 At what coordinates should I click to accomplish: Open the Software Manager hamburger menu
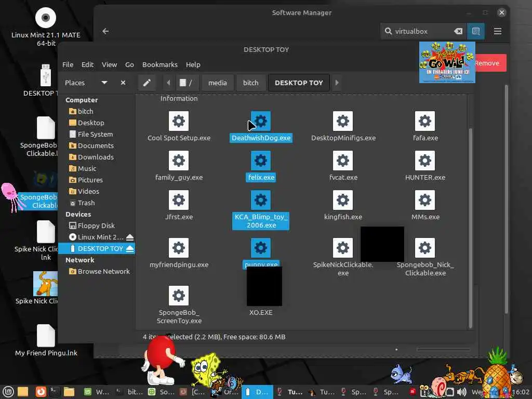point(497,31)
